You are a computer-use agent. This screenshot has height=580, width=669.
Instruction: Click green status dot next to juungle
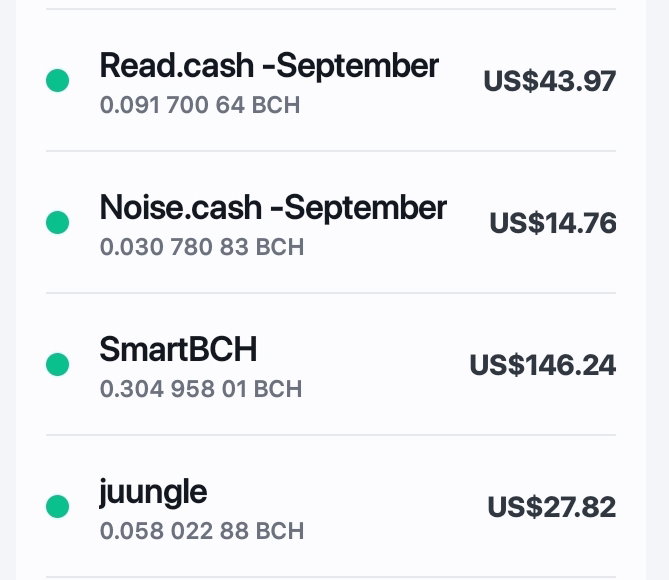click(x=58, y=507)
